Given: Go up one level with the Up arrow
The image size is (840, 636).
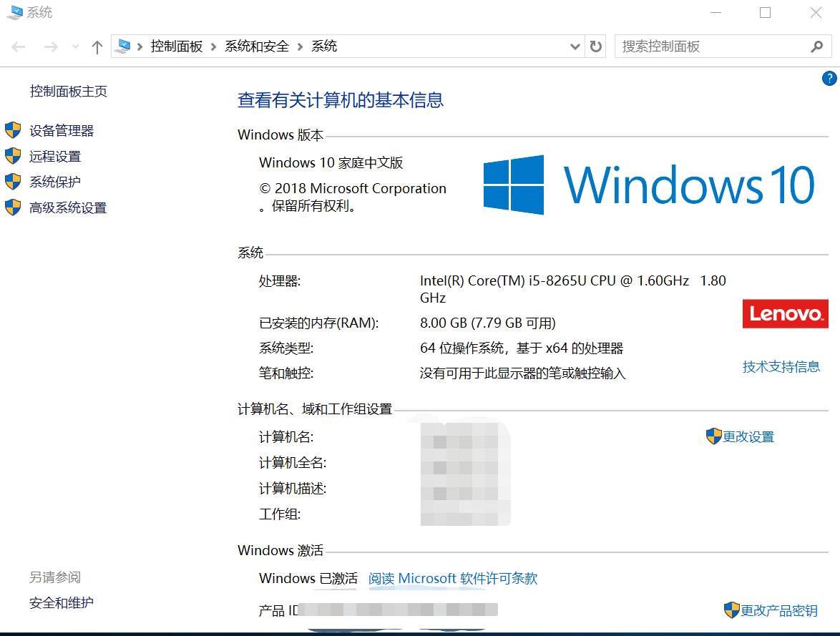Looking at the screenshot, I should pos(97,47).
